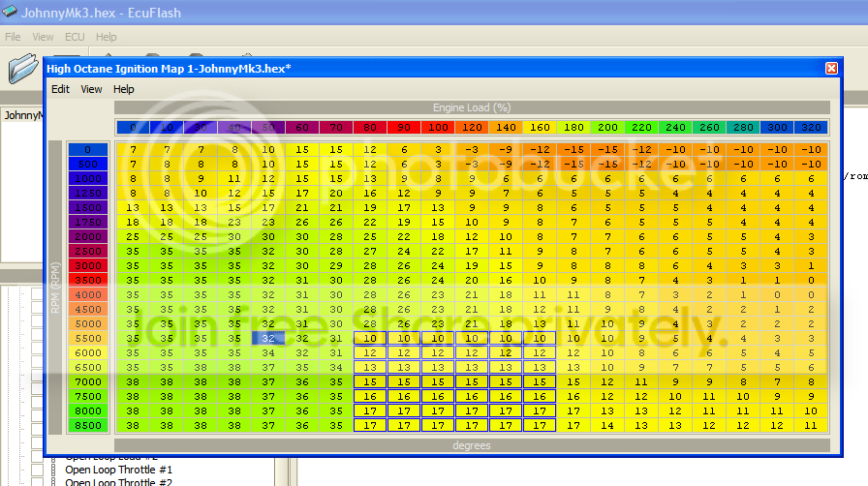Open the Help menu in main EcuFlash window
Image resolution: width=868 pixels, height=486 pixels.
(107, 37)
